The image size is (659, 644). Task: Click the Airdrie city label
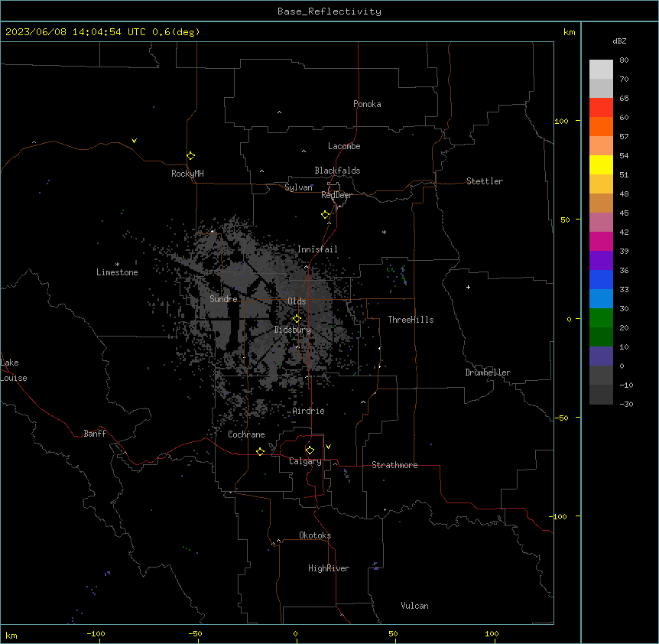309,411
